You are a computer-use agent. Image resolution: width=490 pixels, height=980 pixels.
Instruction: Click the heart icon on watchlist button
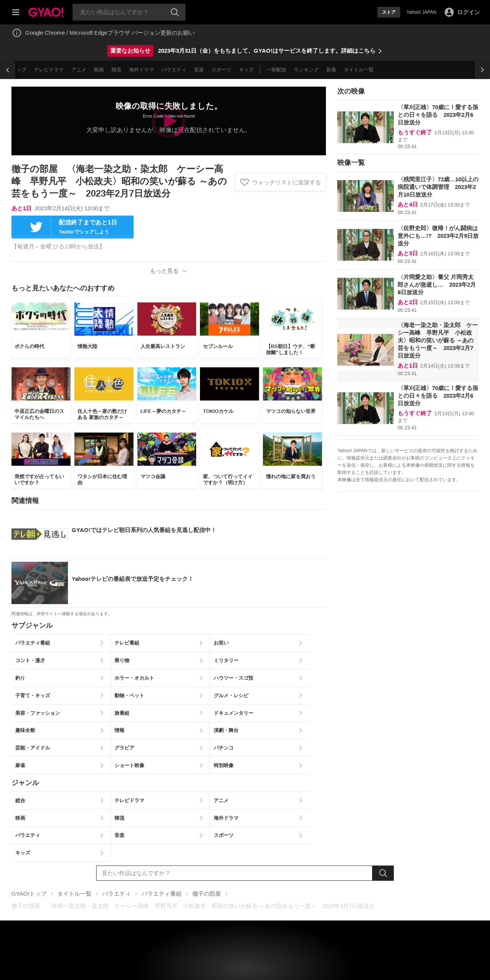245,182
